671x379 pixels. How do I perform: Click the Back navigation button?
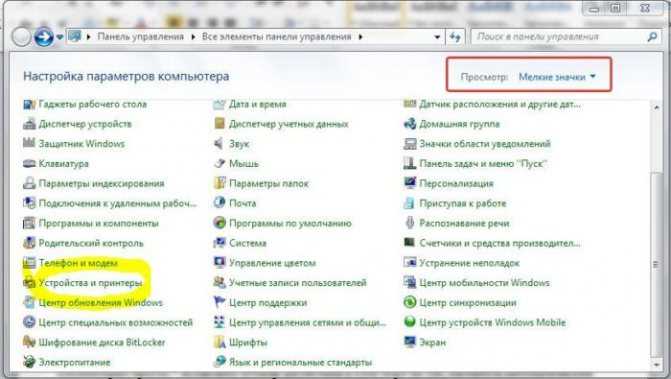pyautogui.click(x=21, y=37)
